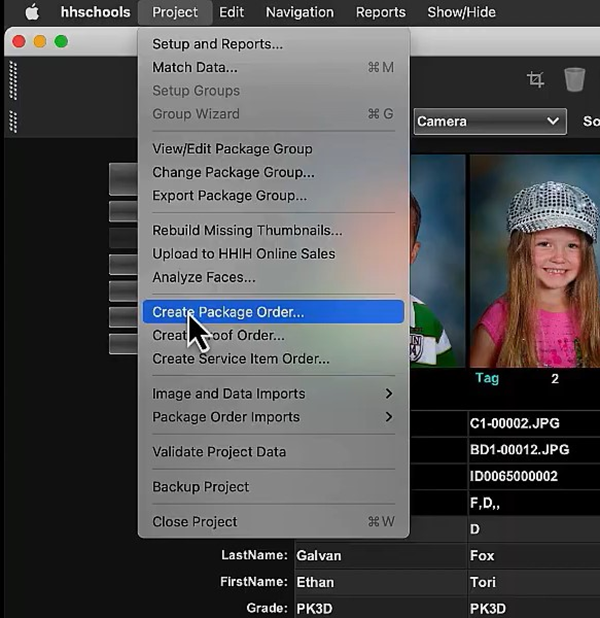This screenshot has height=618, width=600.
Task: Click the Tag label under thumbnail
Action: pyautogui.click(x=487, y=378)
